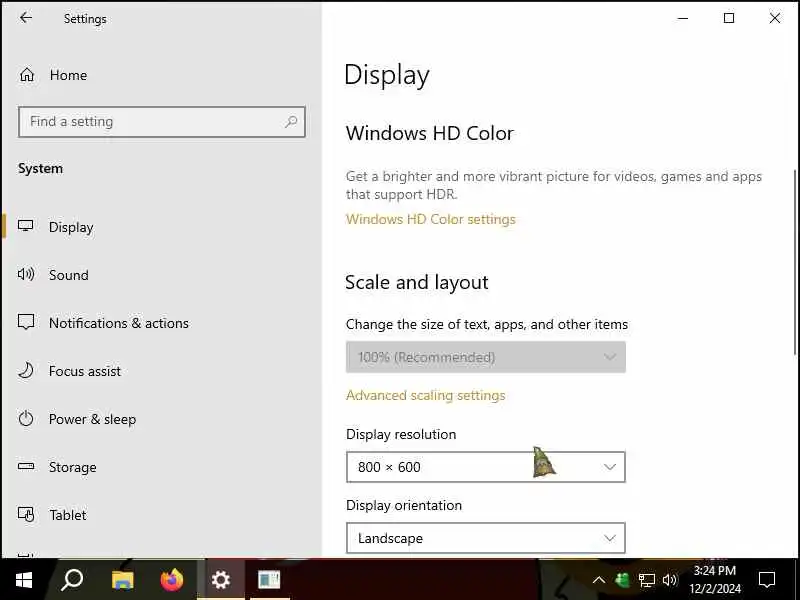Viewport: 800px width, 600px height.
Task: Open network status tray icon
Action: point(646,580)
